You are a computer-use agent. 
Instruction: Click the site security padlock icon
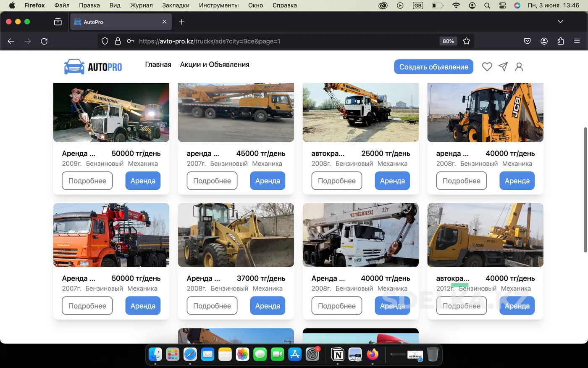(118, 41)
